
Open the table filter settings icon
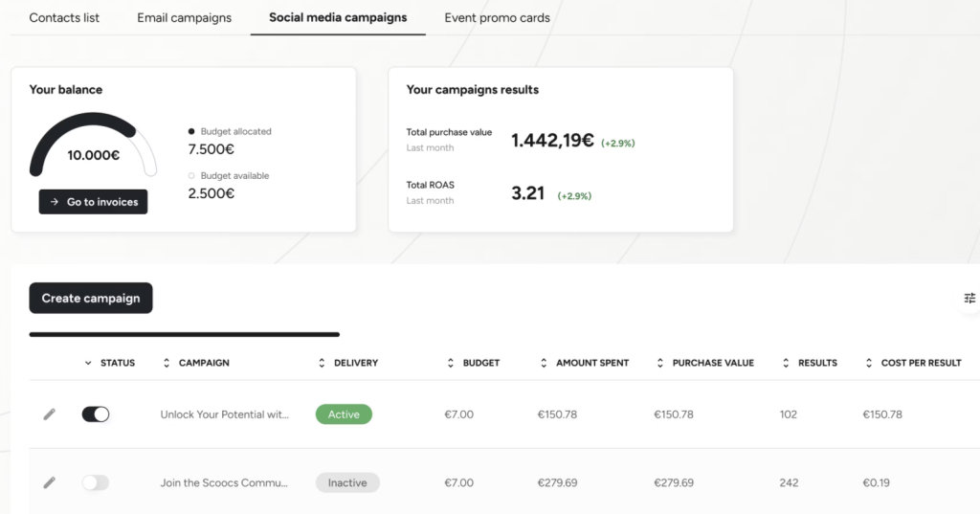969,299
